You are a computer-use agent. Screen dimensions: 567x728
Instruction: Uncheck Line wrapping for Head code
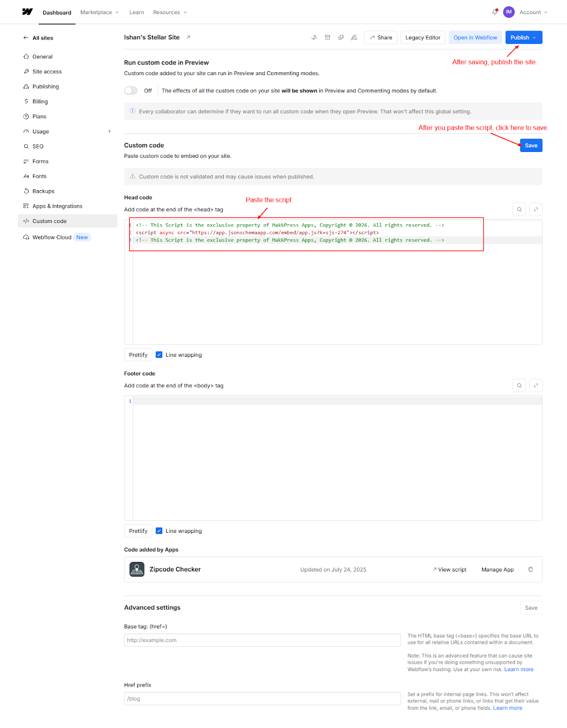(x=159, y=355)
